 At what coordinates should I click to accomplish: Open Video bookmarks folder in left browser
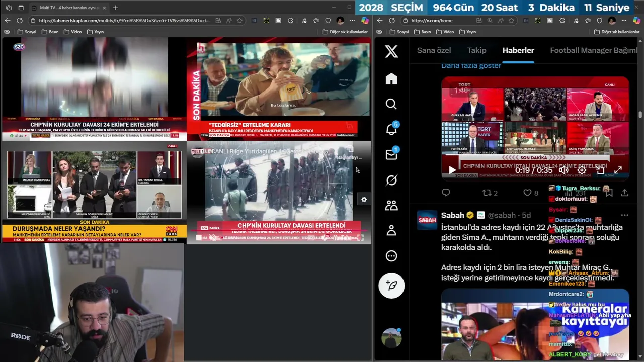[72, 32]
